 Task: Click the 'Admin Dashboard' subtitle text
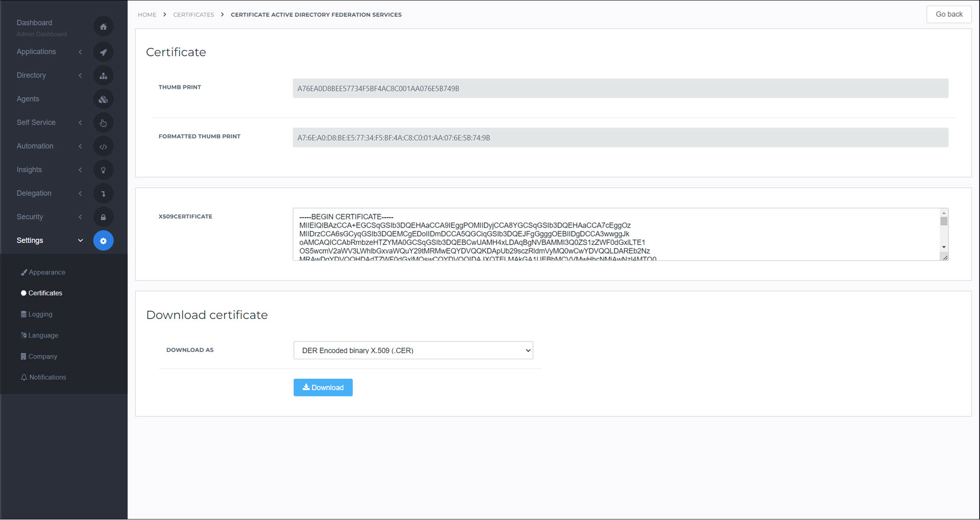(41, 34)
